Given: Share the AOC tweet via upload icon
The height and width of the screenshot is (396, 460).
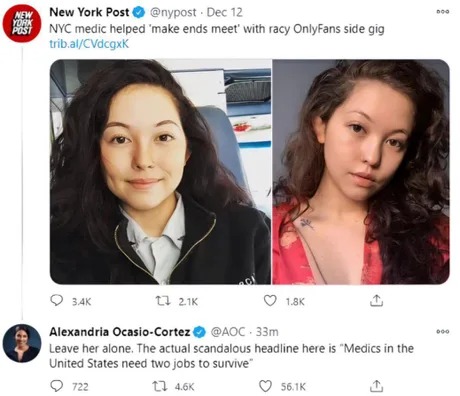Looking at the screenshot, I should [x=376, y=386].
